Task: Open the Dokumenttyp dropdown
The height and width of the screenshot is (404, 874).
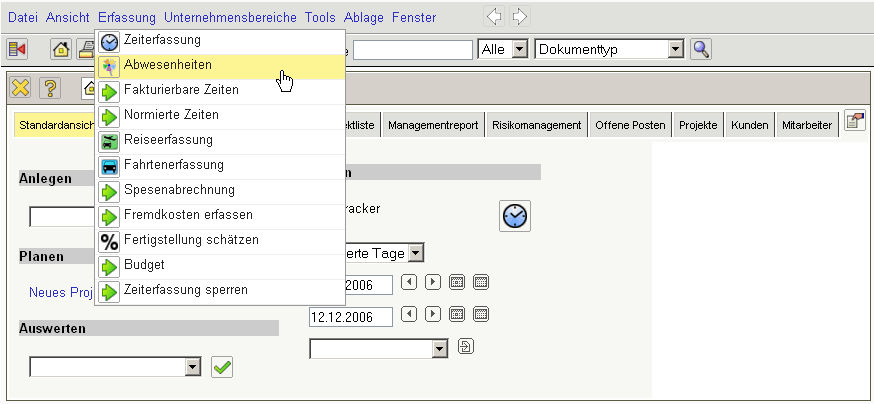Action: point(675,49)
